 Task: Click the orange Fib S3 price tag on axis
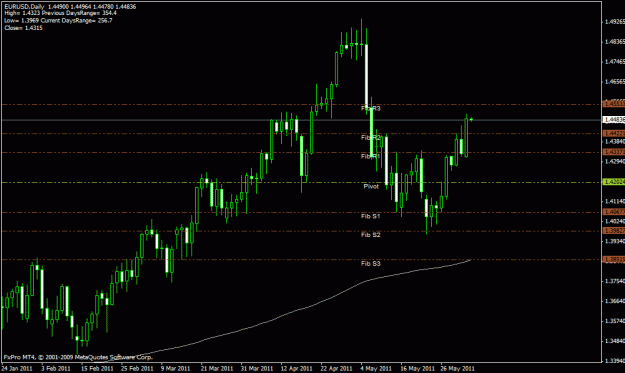(x=614, y=259)
